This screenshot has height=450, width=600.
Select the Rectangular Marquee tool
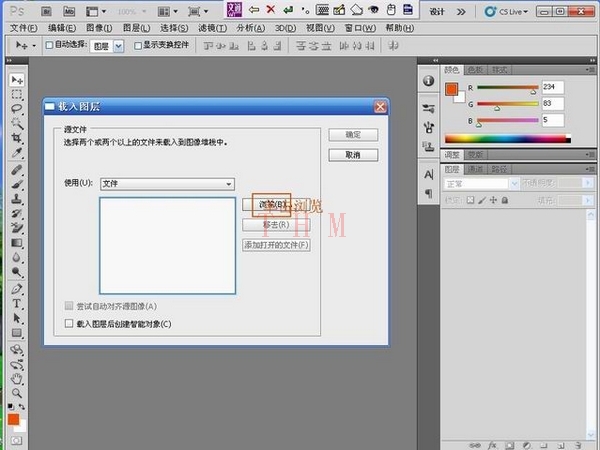coord(16,95)
